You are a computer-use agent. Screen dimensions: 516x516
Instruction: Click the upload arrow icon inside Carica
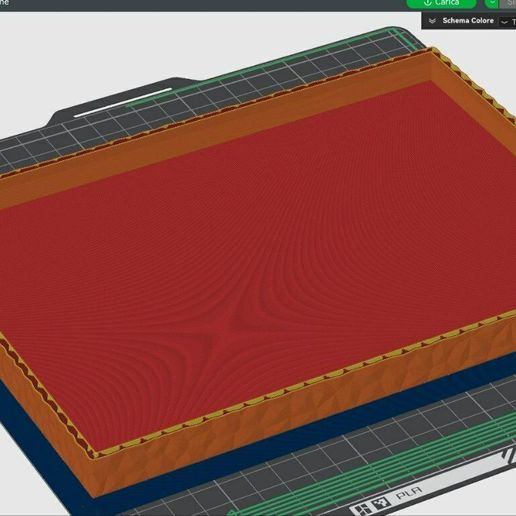427,3
